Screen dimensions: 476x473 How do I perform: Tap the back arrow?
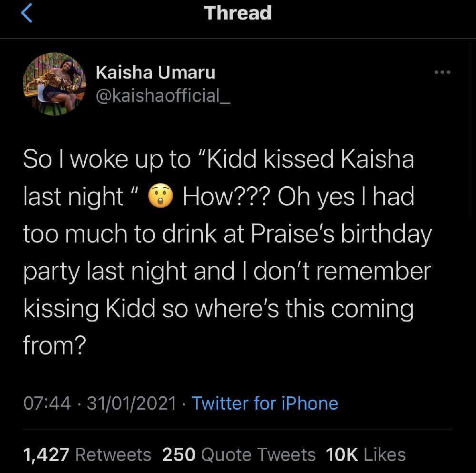28,14
